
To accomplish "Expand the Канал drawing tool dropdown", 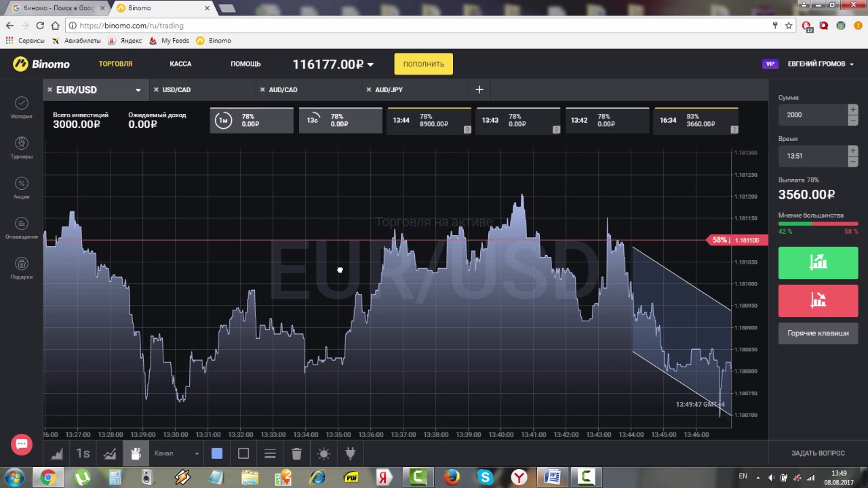I will pyautogui.click(x=176, y=453).
